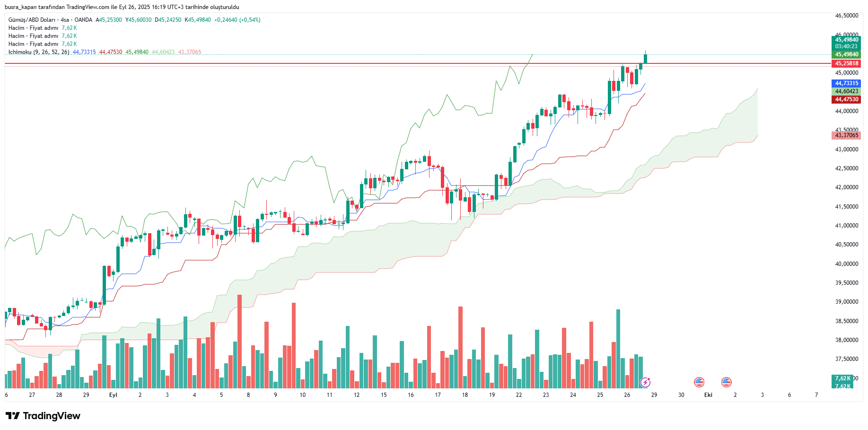The width and height of the screenshot is (868, 430).
Task: Click the Eki month label on time axis
Action: (708, 395)
